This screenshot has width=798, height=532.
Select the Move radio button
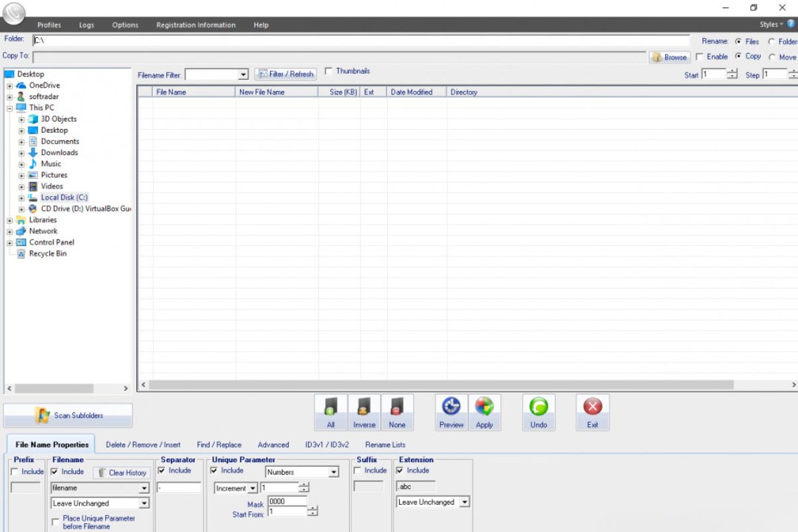(772, 57)
